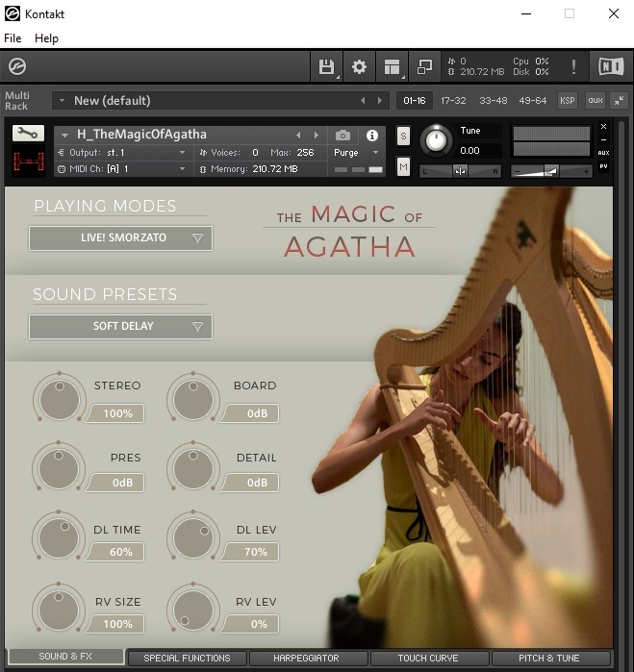Switch to the TOUCH CURVE tab

click(x=428, y=658)
